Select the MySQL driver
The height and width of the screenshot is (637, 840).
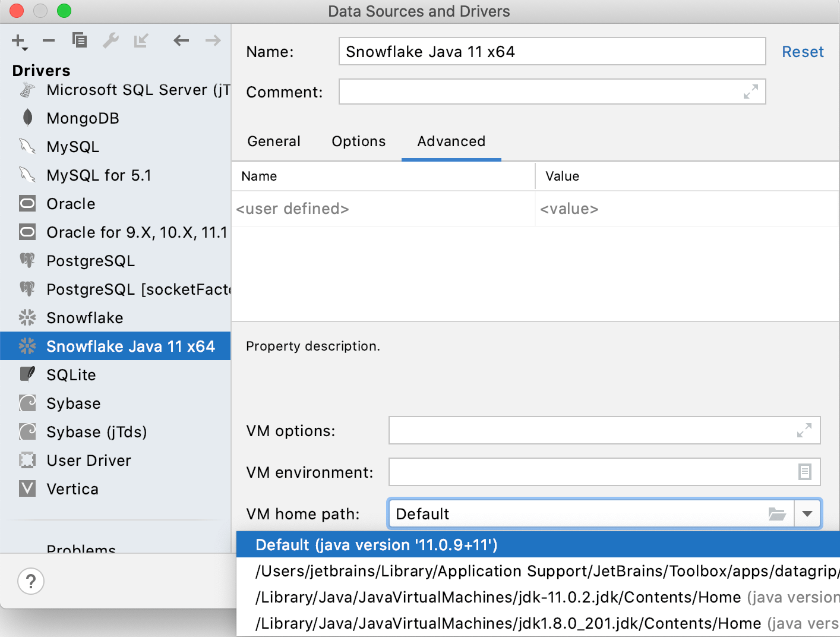72,146
